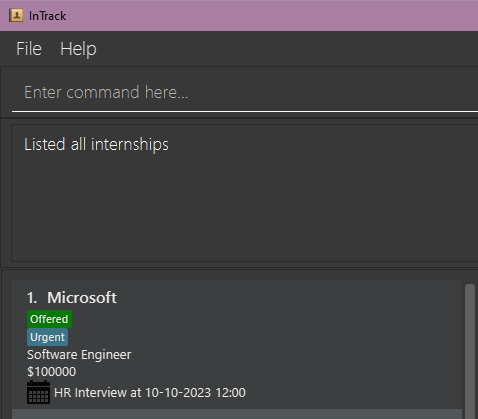478x419 pixels.
Task: Focus the Enter command here field
Action: pyautogui.click(x=245, y=92)
